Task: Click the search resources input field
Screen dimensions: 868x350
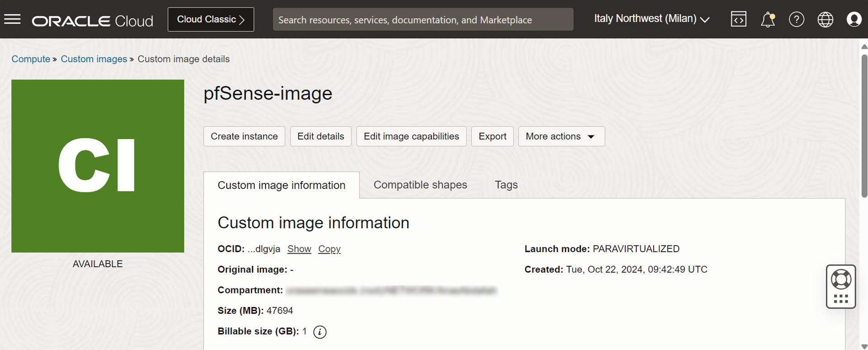Action: (423, 19)
